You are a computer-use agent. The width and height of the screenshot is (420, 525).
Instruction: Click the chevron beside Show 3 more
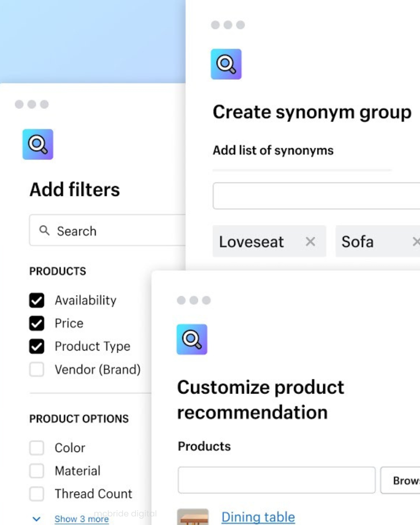click(x=36, y=518)
